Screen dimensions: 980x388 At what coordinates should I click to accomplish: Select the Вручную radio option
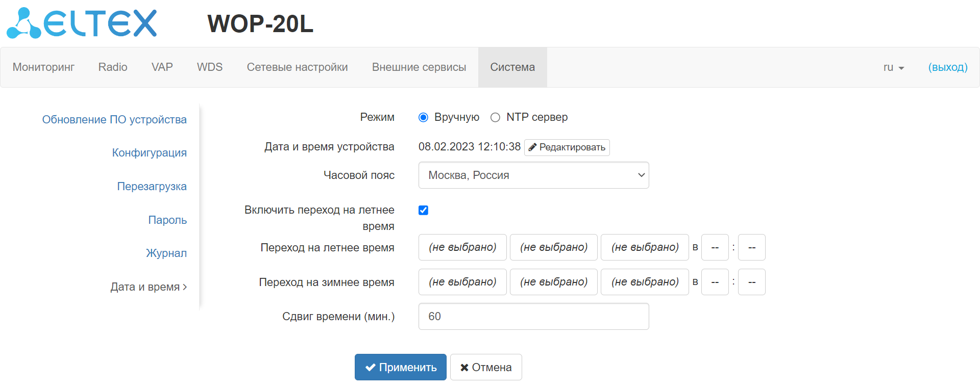point(423,118)
